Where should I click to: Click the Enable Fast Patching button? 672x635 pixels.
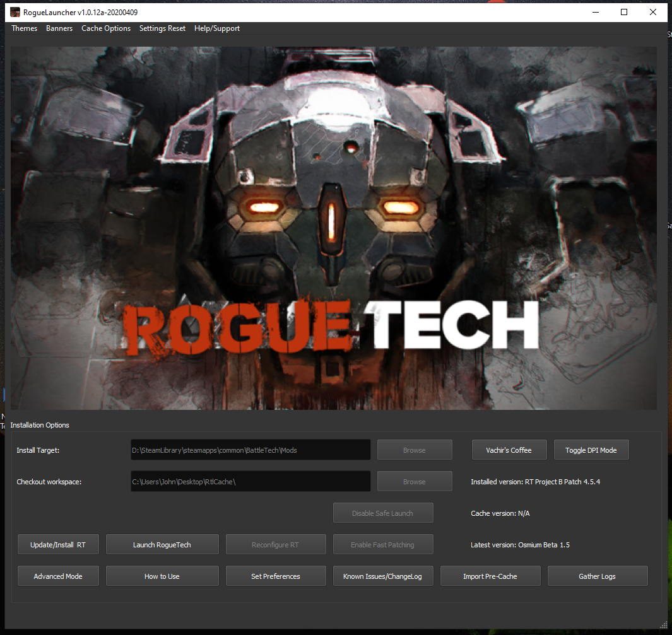pyautogui.click(x=383, y=545)
